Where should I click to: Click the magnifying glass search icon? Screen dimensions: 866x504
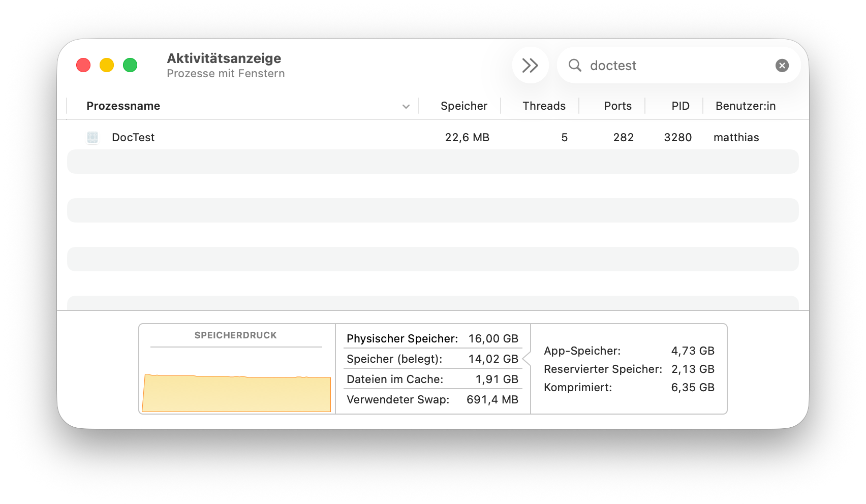[575, 66]
